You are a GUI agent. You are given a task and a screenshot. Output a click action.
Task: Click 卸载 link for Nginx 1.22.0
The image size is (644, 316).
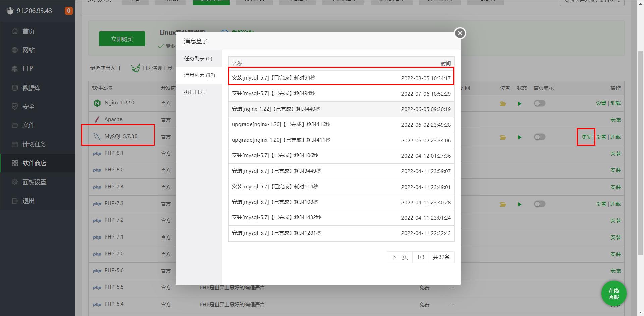(x=615, y=103)
